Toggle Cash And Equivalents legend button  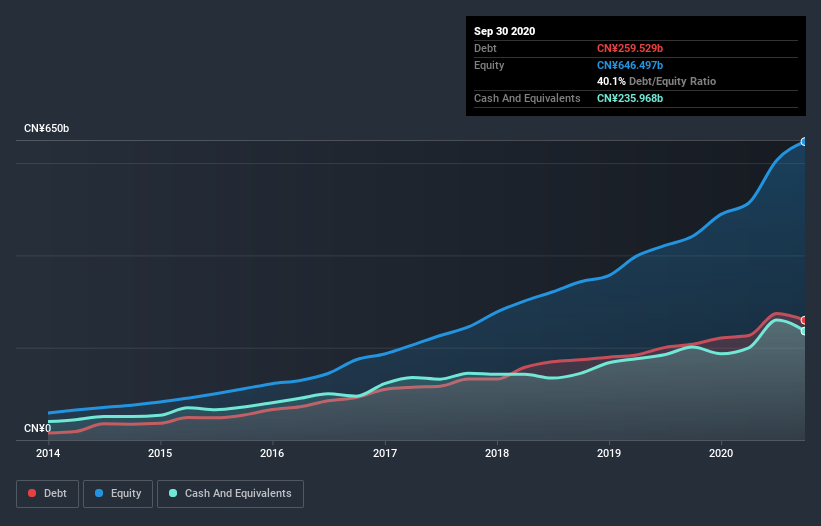(230, 494)
